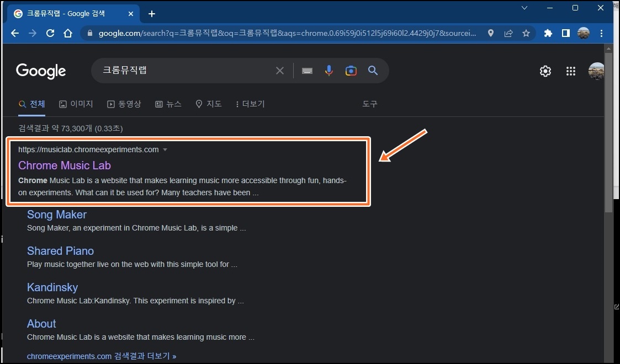Screen dimensions: 620x364
Task: View site info via the padlock icon
Action: pos(90,33)
